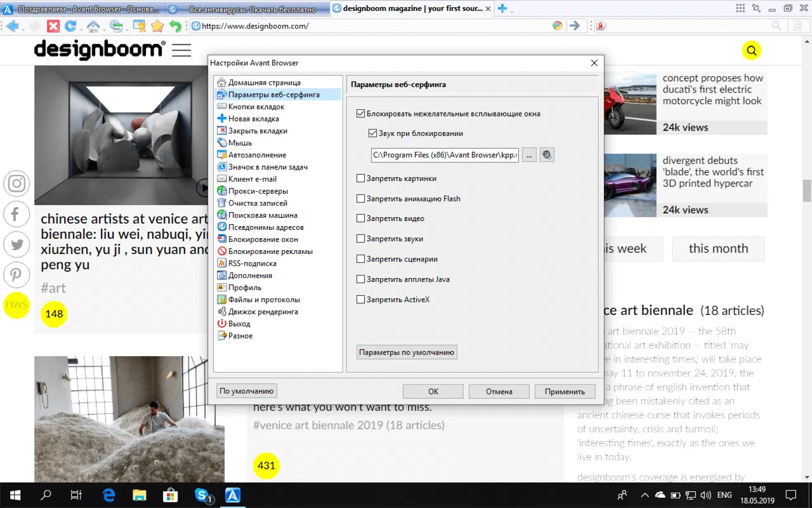Viewport: 812px width, 508px height.
Task: Tick 'Запретить апплеты Java' checkbox
Action: [361, 279]
